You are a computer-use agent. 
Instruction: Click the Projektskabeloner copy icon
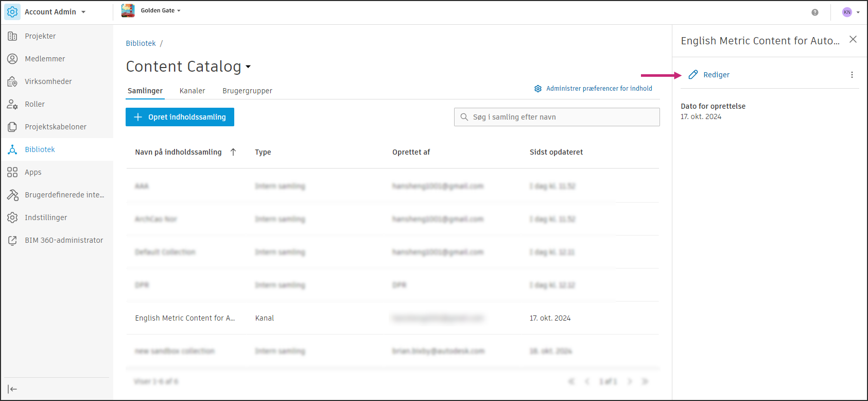click(x=12, y=127)
